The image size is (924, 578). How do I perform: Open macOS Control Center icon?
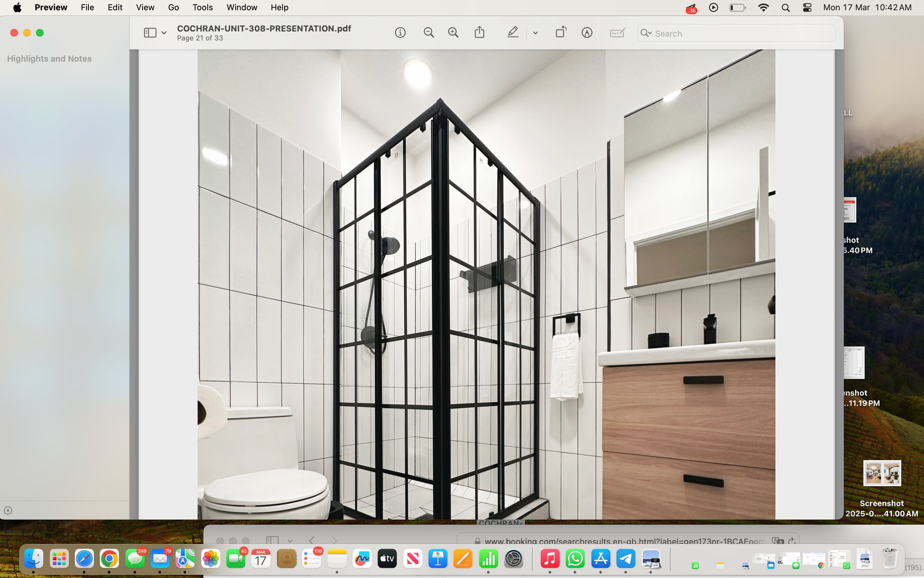tap(807, 7)
